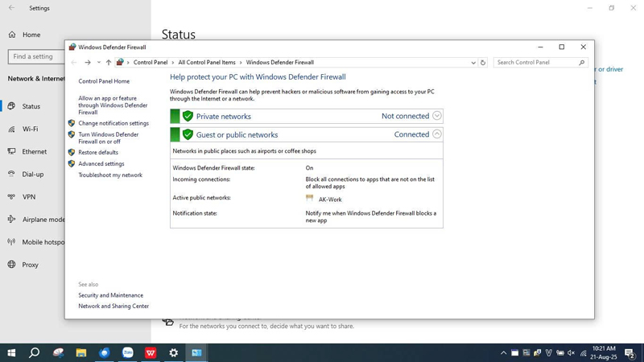Open Control Panel Home link
Image resolution: width=644 pixels, height=362 pixels.
pos(104,81)
